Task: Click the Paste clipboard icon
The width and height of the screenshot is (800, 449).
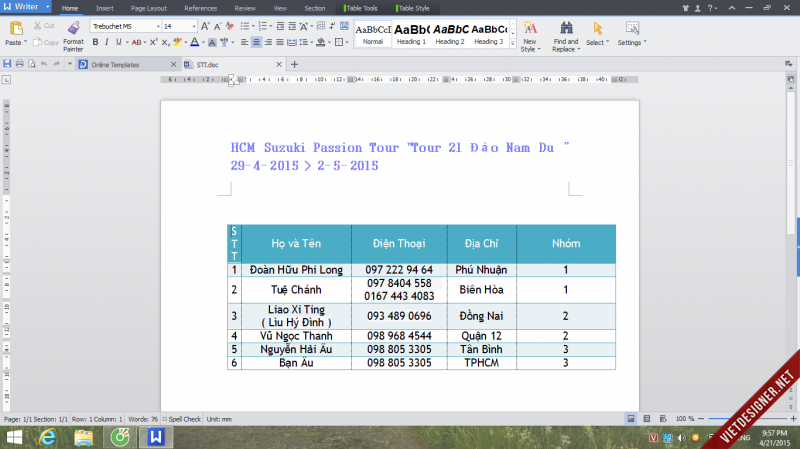Action: pyautogui.click(x=16, y=28)
